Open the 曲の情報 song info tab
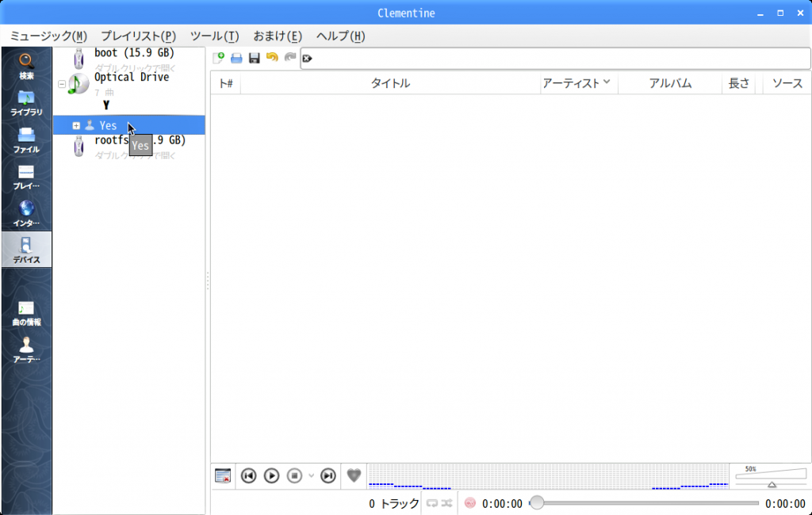Screen dimensions: 812x515 tap(26, 313)
